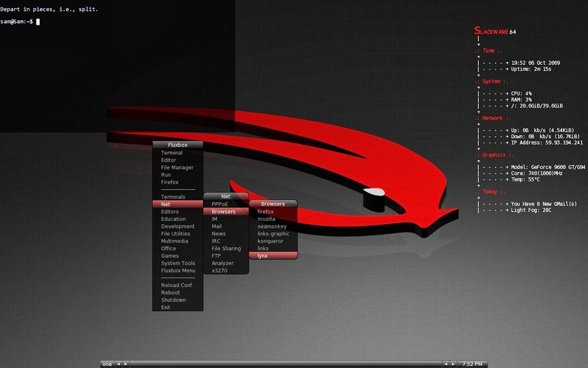The image size is (588, 368).
Task: Open File Sharing in Net submenu
Action: point(226,248)
